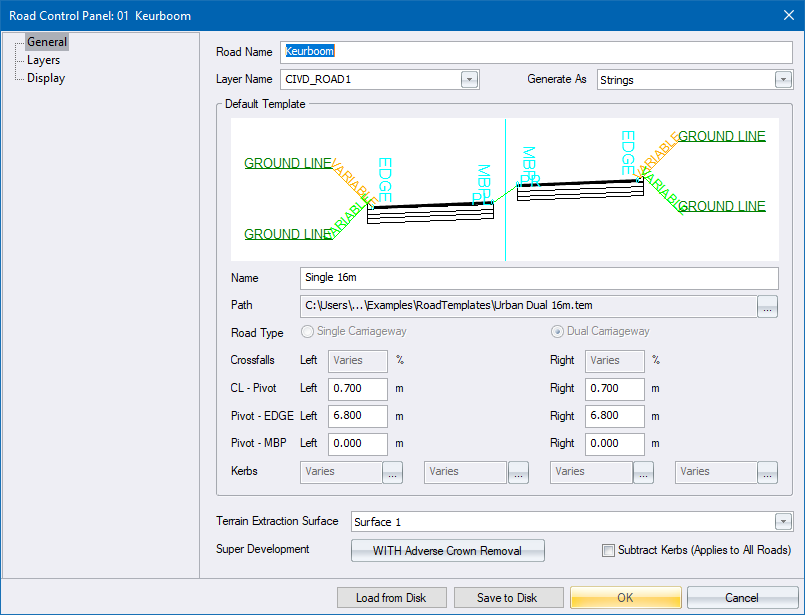Open the fourth Kerbs browse button
This screenshot has height=615, width=805.
point(767,473)
